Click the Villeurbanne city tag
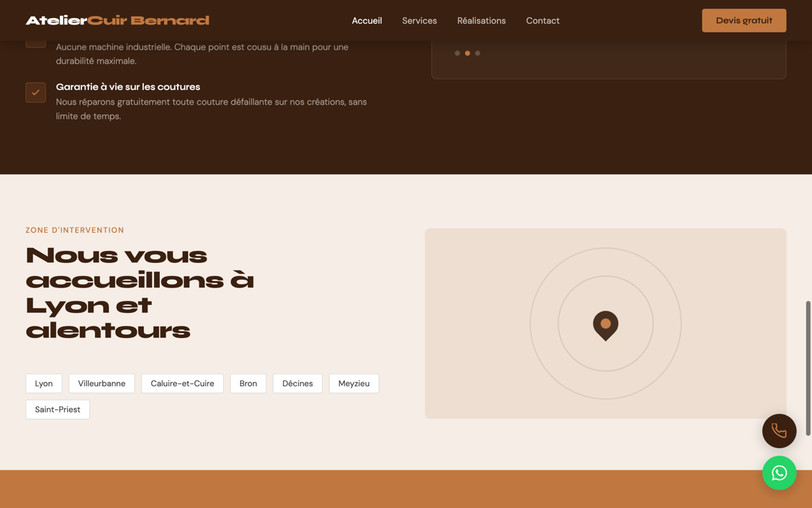 pos(101,383)
